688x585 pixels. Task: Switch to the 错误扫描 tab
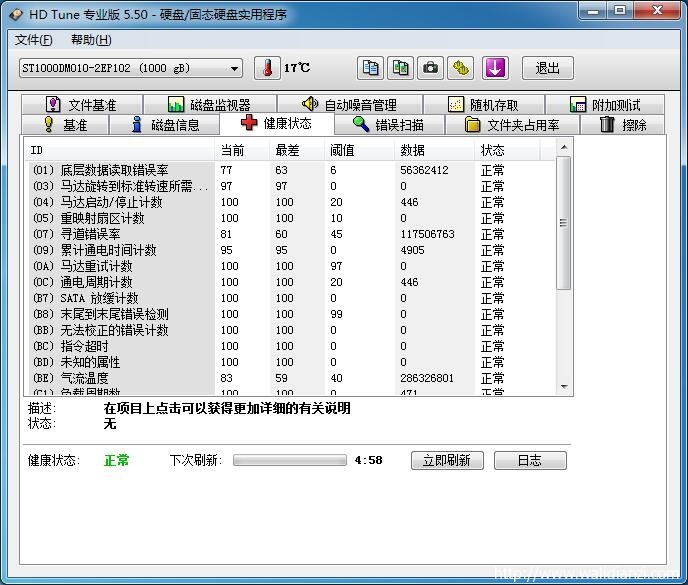coord(389,125)
